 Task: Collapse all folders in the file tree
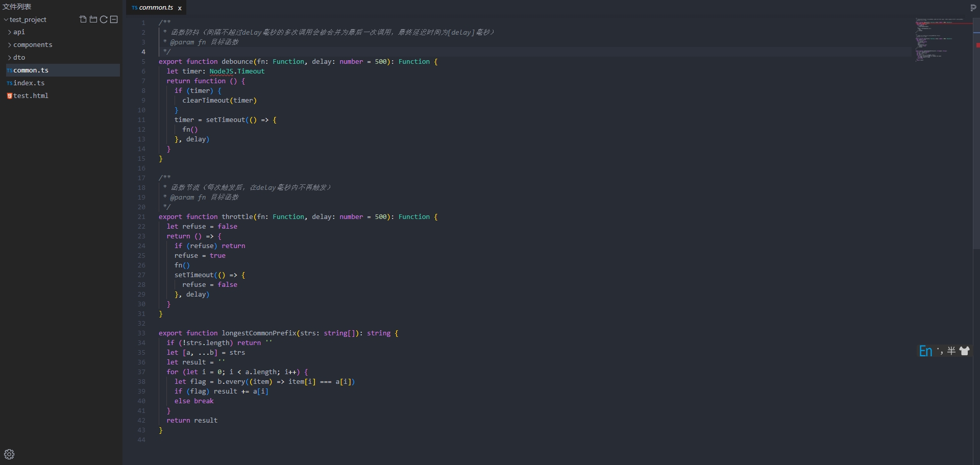(114, 19)
